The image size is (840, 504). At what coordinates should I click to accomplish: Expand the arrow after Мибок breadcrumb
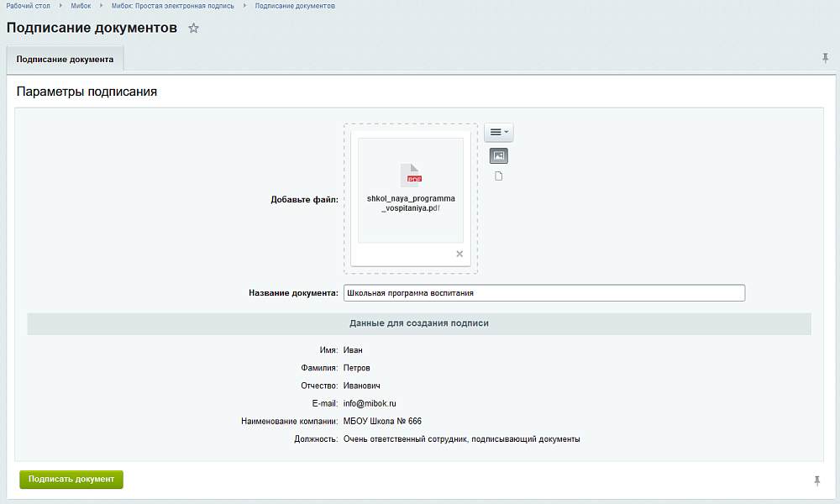pyautogui.click(x=102, y=6)
